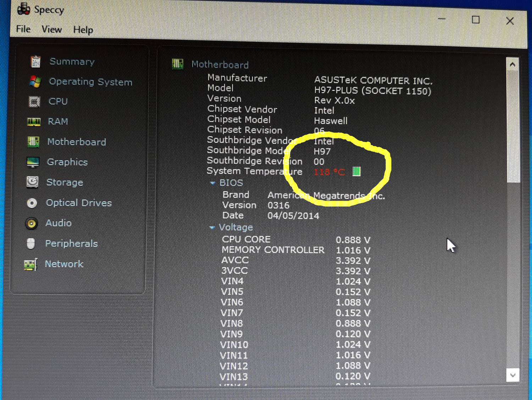The width and height of the screenshot is (532, 400).
Task: Click the Operating System Windows flag icon
Action: pyautogui.click(x=35, y=81)
